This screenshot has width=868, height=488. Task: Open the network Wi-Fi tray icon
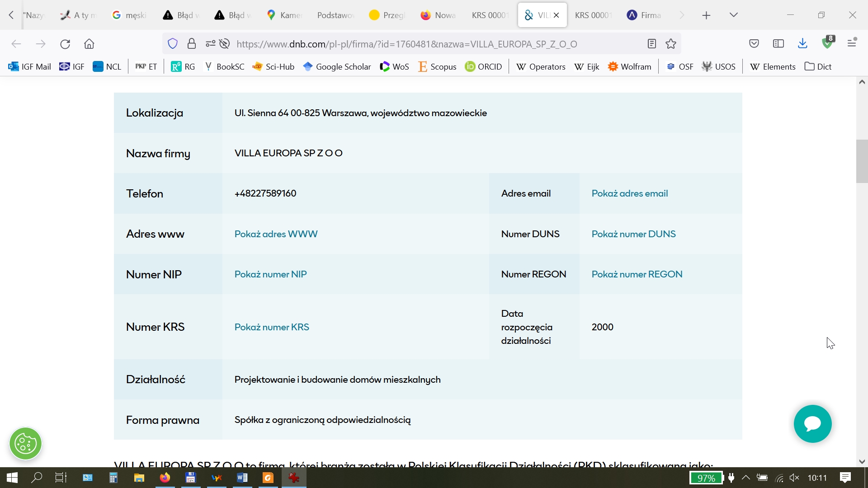point(779,478)
